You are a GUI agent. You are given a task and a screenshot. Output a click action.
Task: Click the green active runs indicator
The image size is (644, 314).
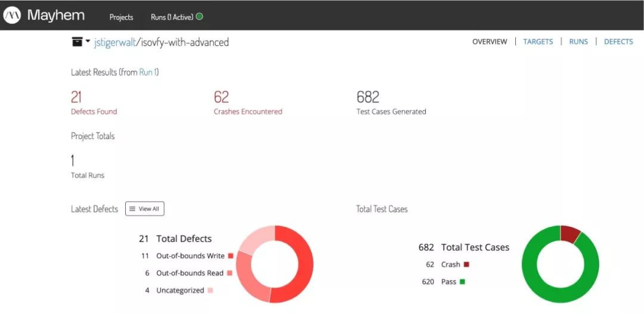[x=199, y=17]
